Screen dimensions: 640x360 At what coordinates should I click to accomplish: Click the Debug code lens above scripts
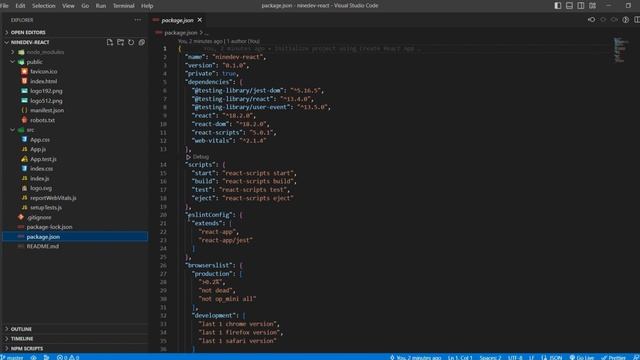(x=197, y=157)
